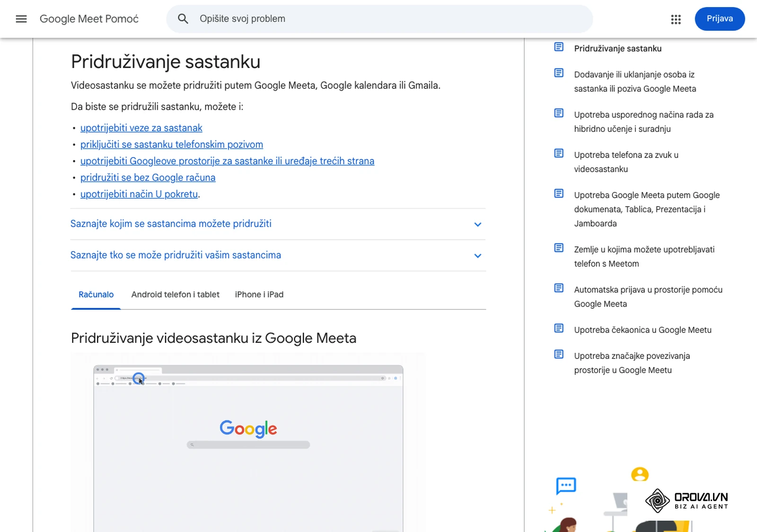Click the Google Meet Pomoć title
Image resolution: width=757 pixels, height=532 pixels.
89,19
